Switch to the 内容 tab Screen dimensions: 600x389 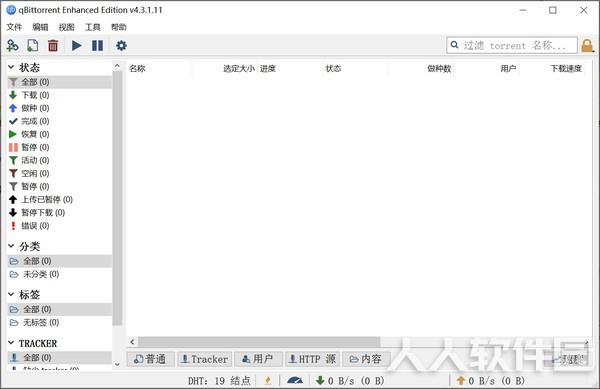click(x=366, y=359)
